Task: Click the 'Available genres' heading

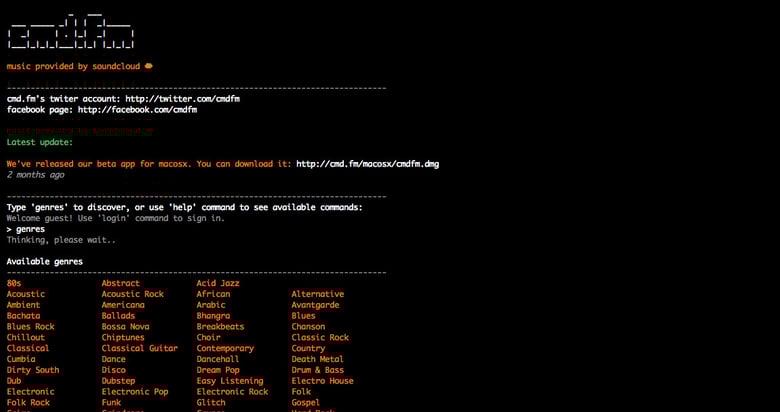Action: (x=45, y=262)
